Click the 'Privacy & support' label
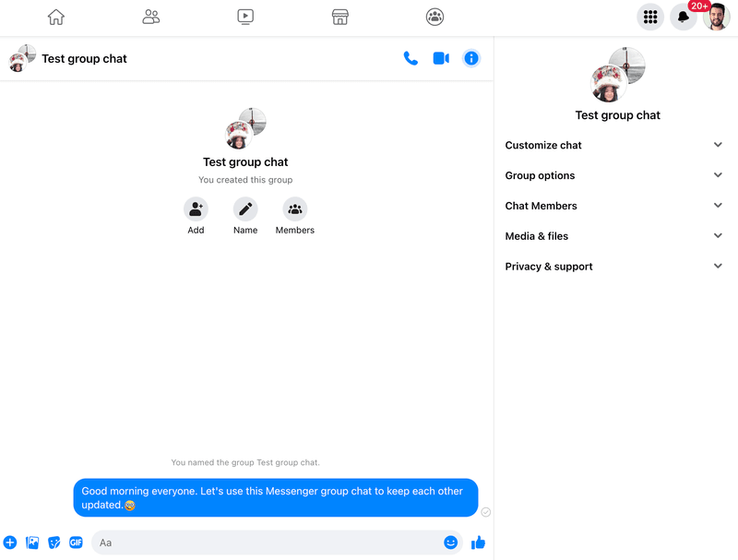The image size is (738, 560). (549, 267)
